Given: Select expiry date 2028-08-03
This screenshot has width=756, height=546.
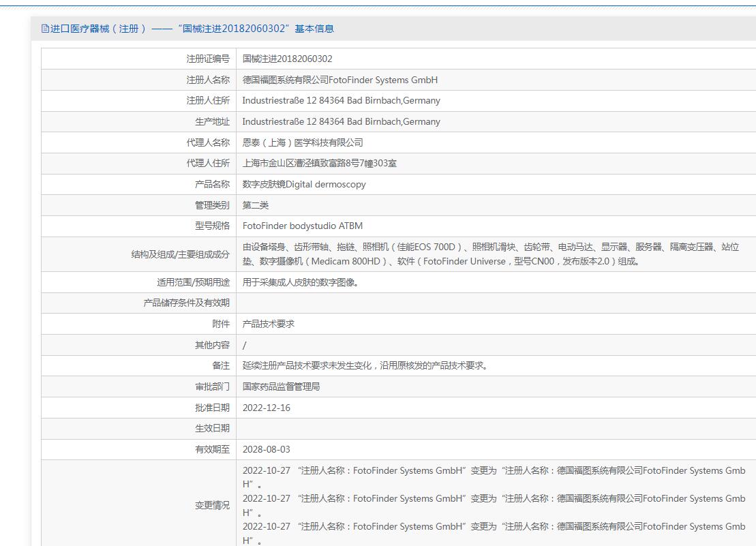Looking at the screenshot, I should (x=267, y=450).
